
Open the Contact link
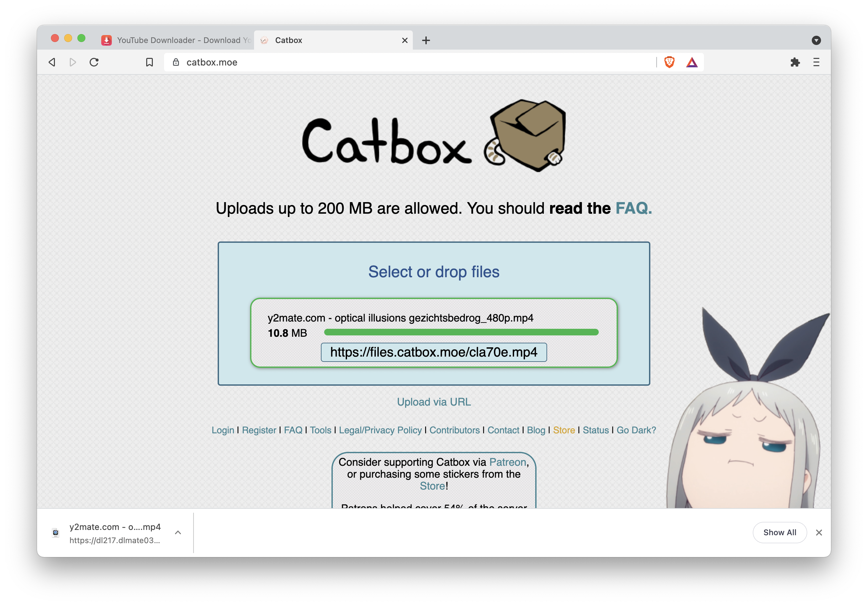tap(503, 430)
